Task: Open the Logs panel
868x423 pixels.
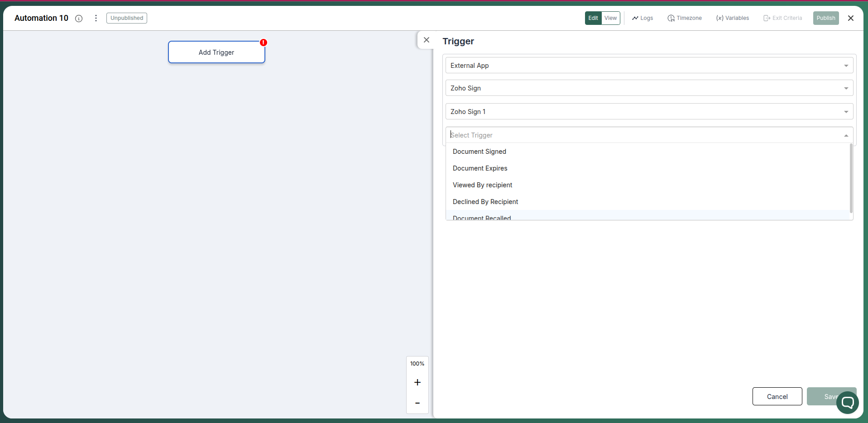Action: pyautogui.click(x=642, y=18)
